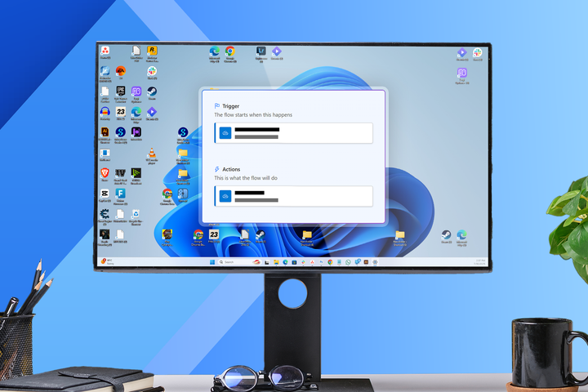Open the blue F app desktop shortcut
Image resolution: width=588 pixels, height=392 pixels.
click(x=120, y=194)
